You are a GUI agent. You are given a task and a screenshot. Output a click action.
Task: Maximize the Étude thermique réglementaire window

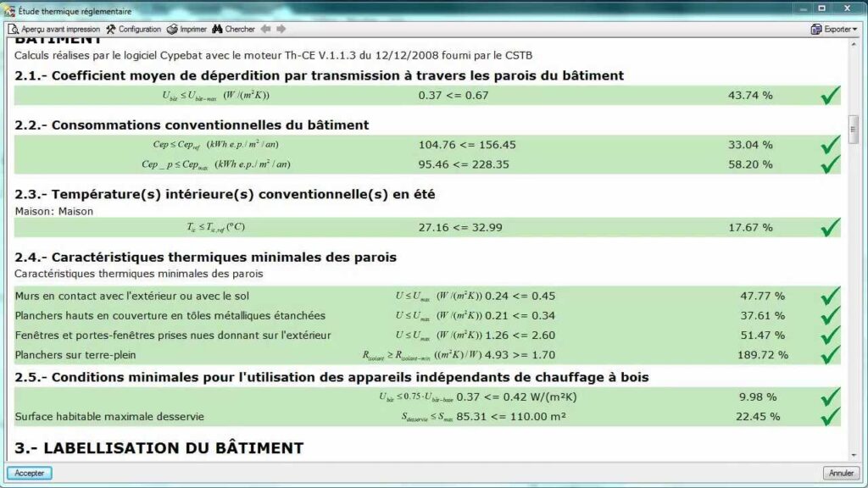pyautogui.click(x=821, y=8)
